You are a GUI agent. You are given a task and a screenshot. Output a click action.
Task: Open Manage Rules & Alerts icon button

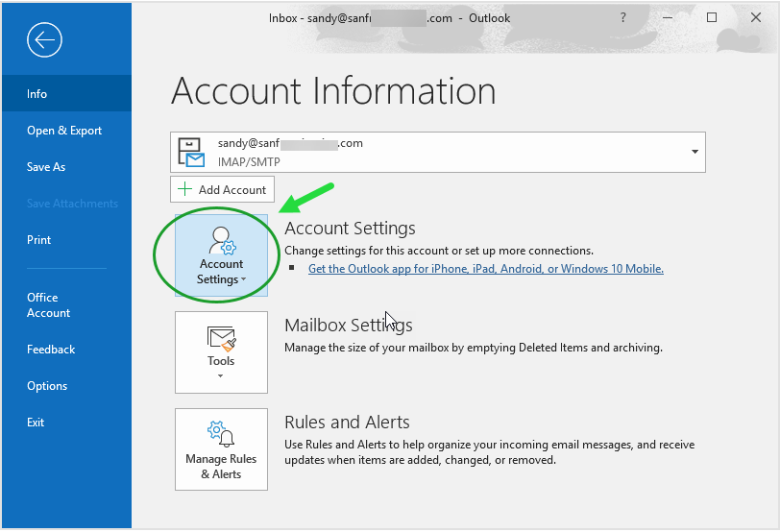click(221, 448)
